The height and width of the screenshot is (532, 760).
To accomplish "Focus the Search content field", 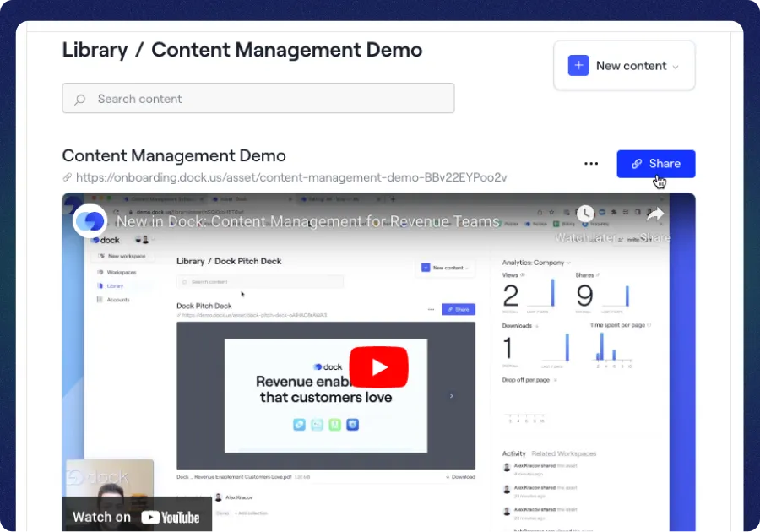I will click(x=258, y=98).
